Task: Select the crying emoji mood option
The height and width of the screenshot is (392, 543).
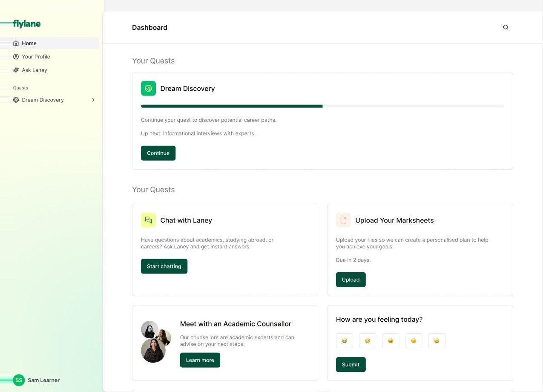Action: coord(345,341)
